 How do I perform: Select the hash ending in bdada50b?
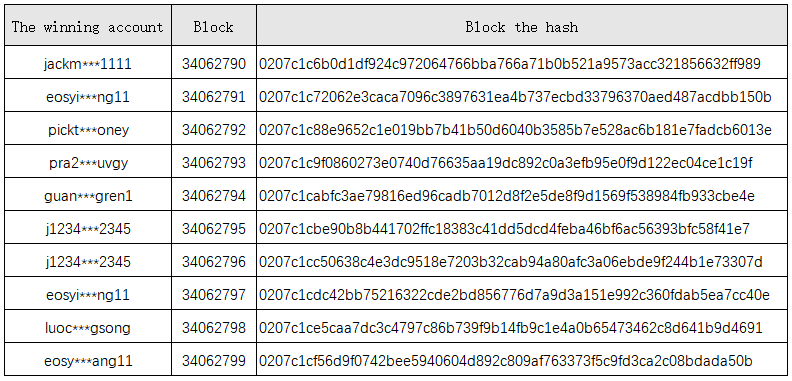click(506, 361)
